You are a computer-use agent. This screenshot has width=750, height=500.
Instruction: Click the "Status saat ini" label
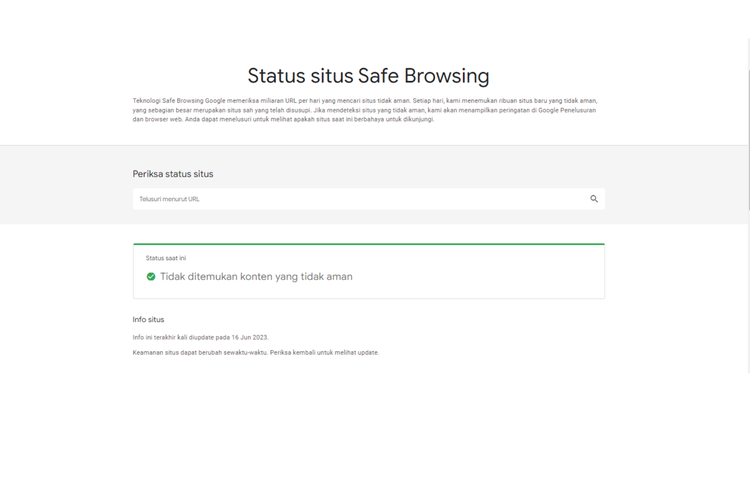[166, 258]
